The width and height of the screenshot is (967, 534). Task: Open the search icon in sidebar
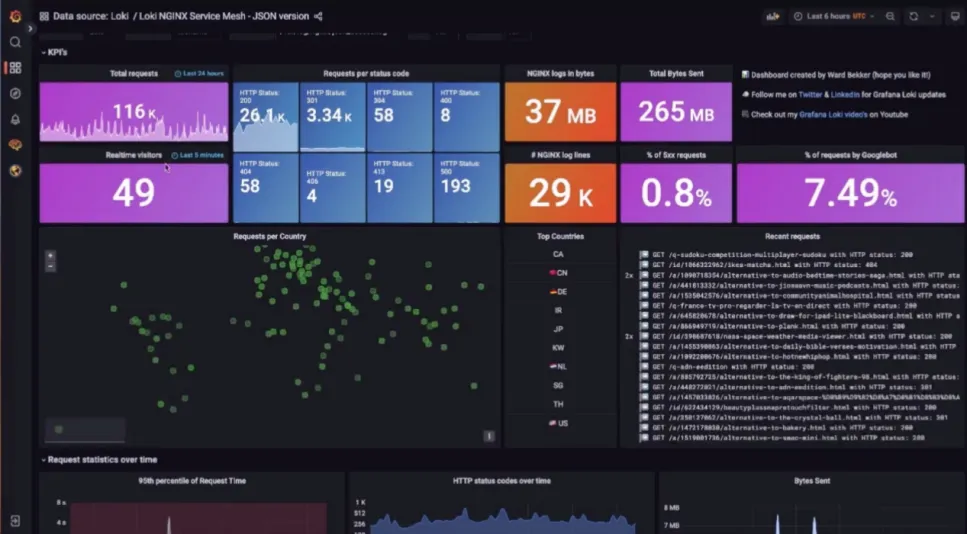point(15,42)
